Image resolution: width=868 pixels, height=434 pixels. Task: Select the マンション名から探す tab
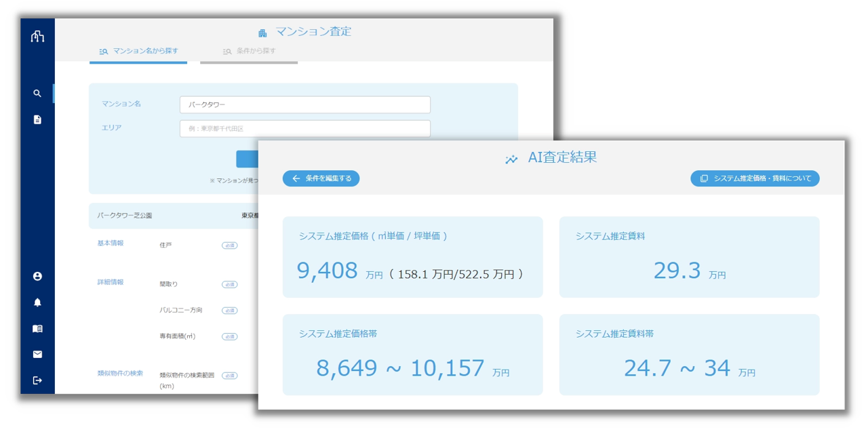[x=138, y=51]
